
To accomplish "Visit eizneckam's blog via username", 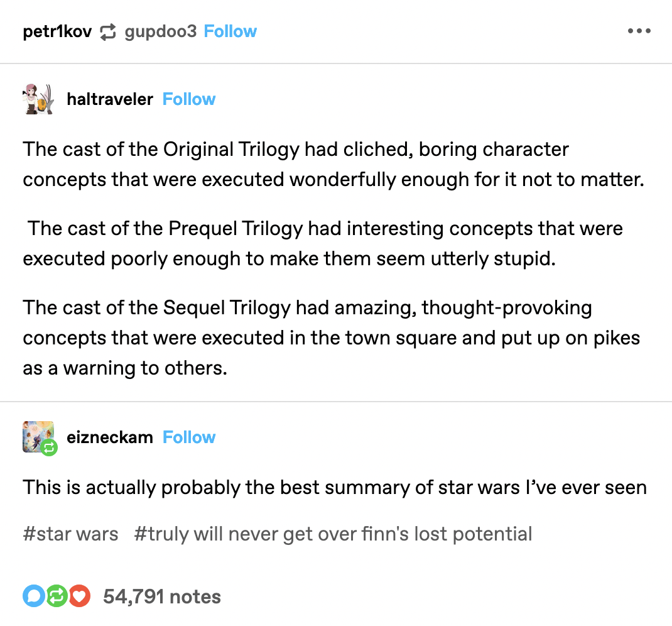I will pos(109,437).
